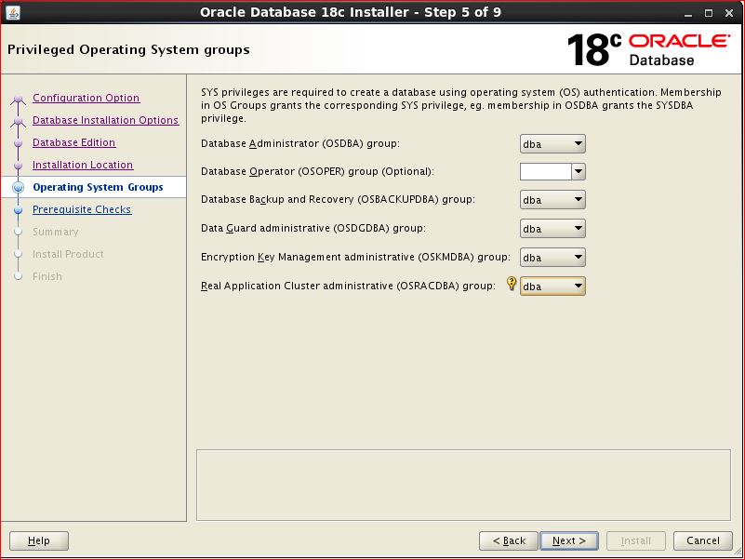Expand the Database Operator (OSOPER) group dropdown arrow
Viewport: 745px width, 560px height.
point(578,172)
